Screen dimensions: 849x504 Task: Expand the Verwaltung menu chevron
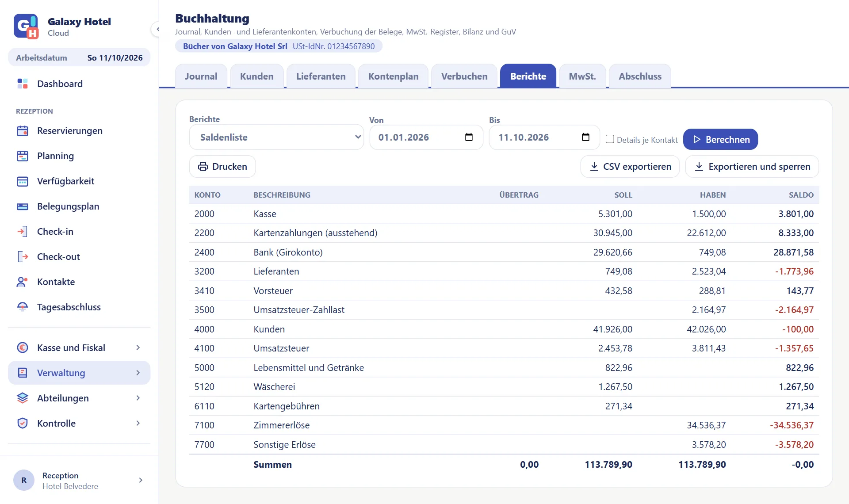pyautogui.click(x=138, y=373)
